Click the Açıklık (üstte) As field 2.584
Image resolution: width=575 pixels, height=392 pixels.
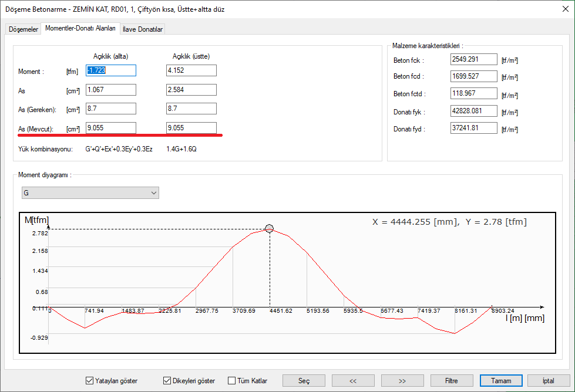click(191, 90)
